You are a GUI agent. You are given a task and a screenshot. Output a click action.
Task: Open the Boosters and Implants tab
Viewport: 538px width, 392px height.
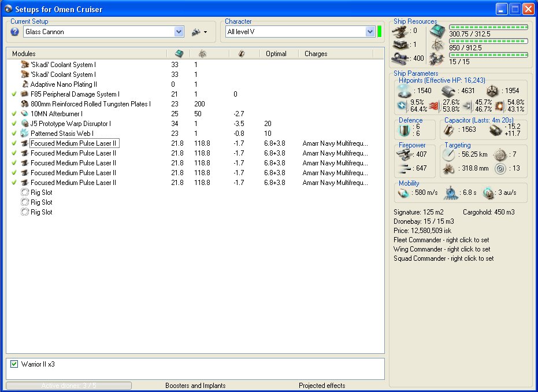click(195, 386)
